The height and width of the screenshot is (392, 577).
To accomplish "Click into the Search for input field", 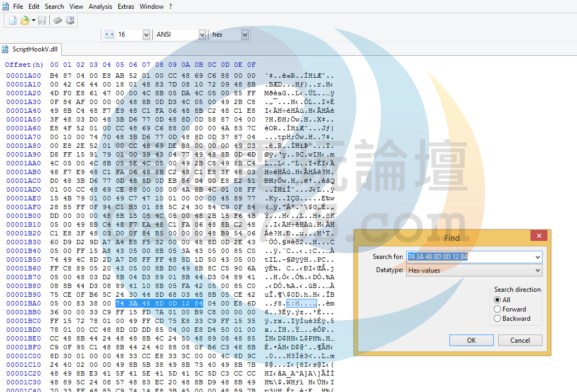I will tap(470, 257).
